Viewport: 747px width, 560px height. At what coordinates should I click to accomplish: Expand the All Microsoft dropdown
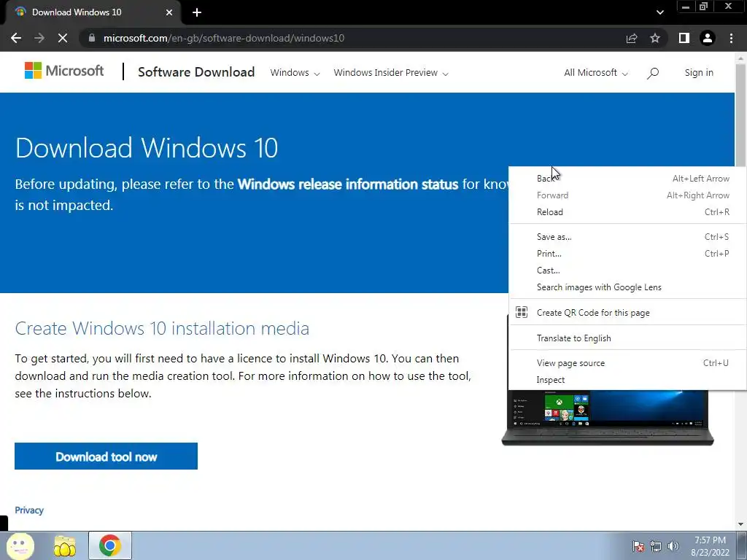595,73
